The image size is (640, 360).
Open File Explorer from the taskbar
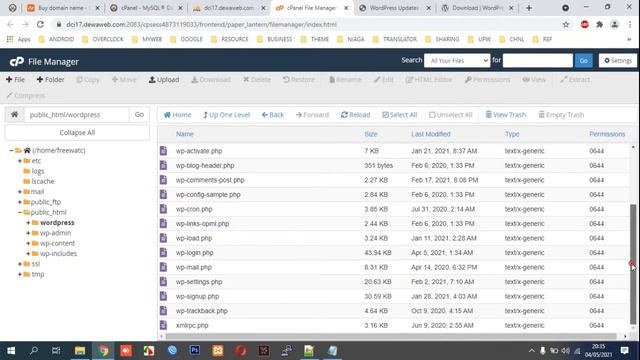pos(80,351)
